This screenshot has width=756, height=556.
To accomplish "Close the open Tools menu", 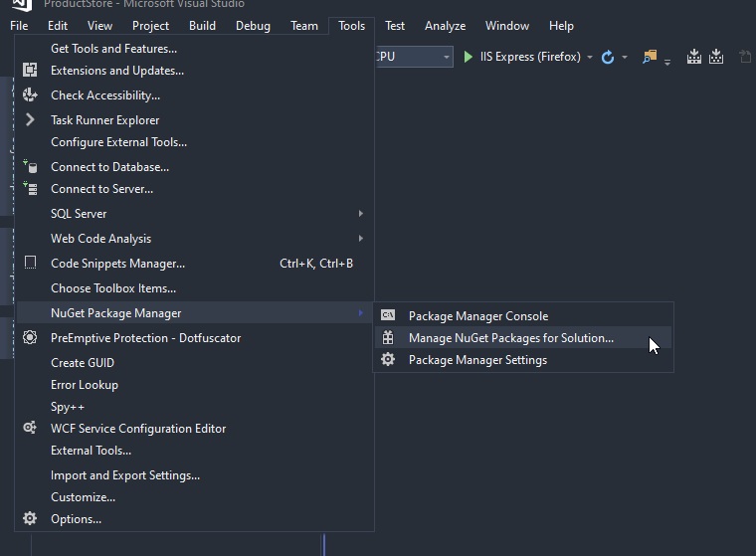I will [x=351, y=26].
